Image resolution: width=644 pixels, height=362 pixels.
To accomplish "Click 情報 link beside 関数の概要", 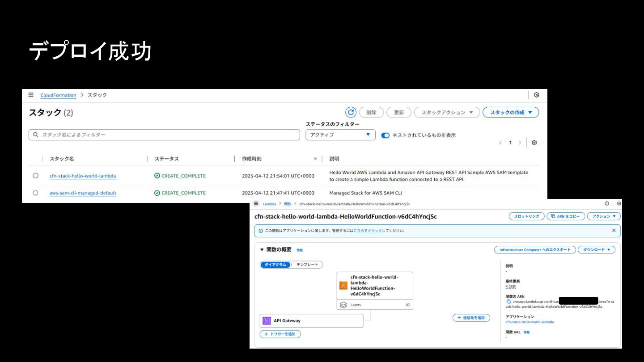I will [300, 250].
